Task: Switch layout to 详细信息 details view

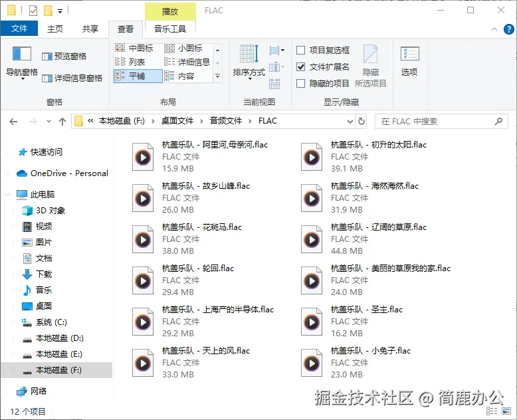Action: point(187,62)
